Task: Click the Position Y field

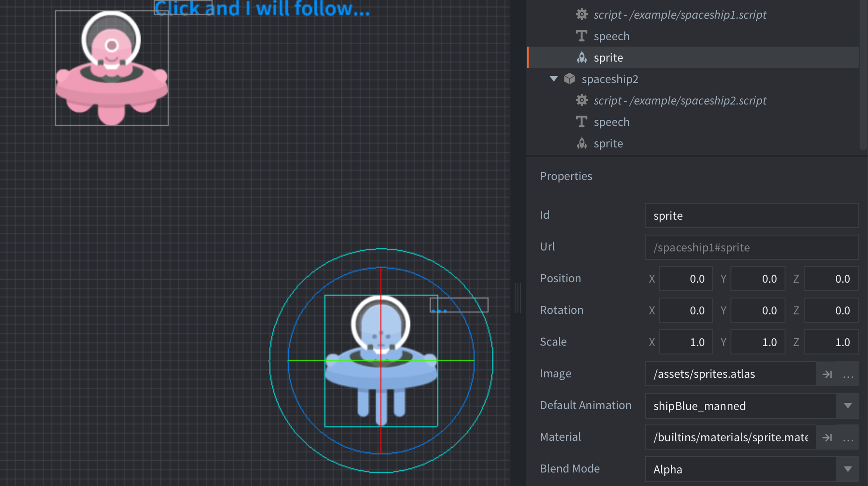Action: (758, 279)
